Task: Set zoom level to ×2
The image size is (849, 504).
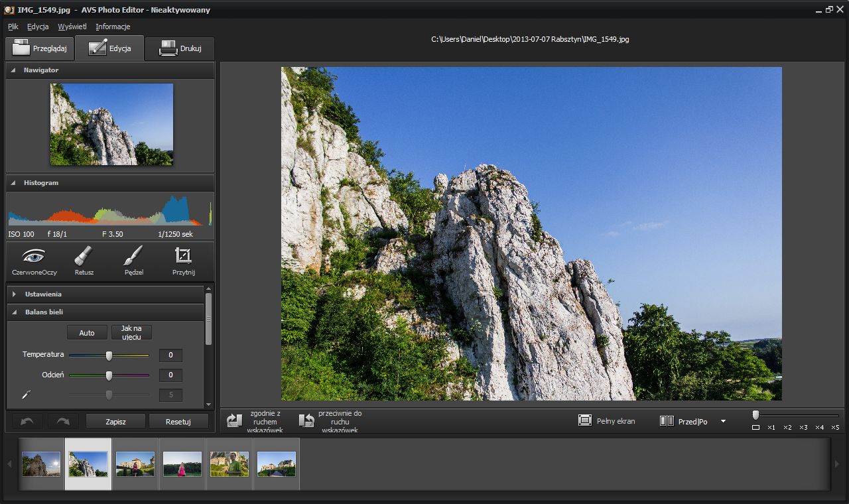Action: (787, 428)
